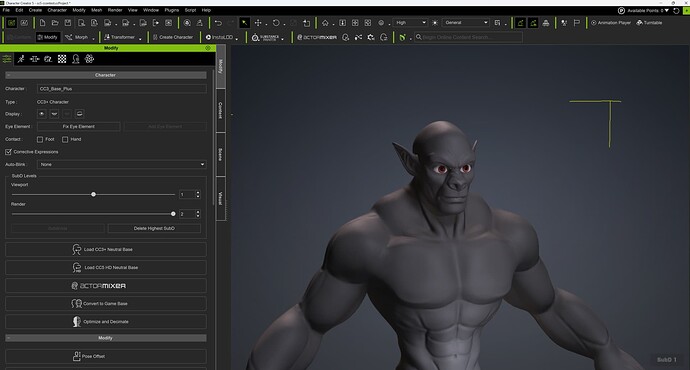The width and height of the screenshot is (690, 370).
Task: Open the Character menu
Action: pos(57,10)
